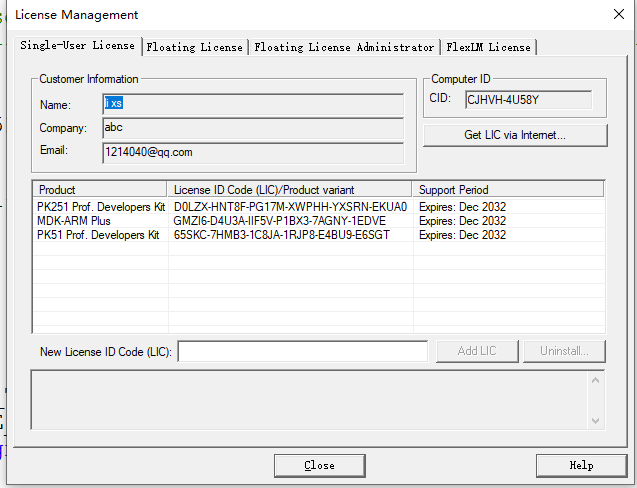This screenshot has height=488, width=637.
Task: Click the Product column header
Action: point(100,190)
